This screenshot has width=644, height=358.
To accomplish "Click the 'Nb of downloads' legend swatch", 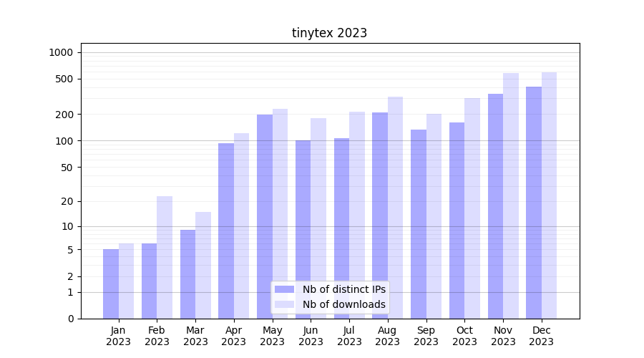I will click(x=284, y=304).
